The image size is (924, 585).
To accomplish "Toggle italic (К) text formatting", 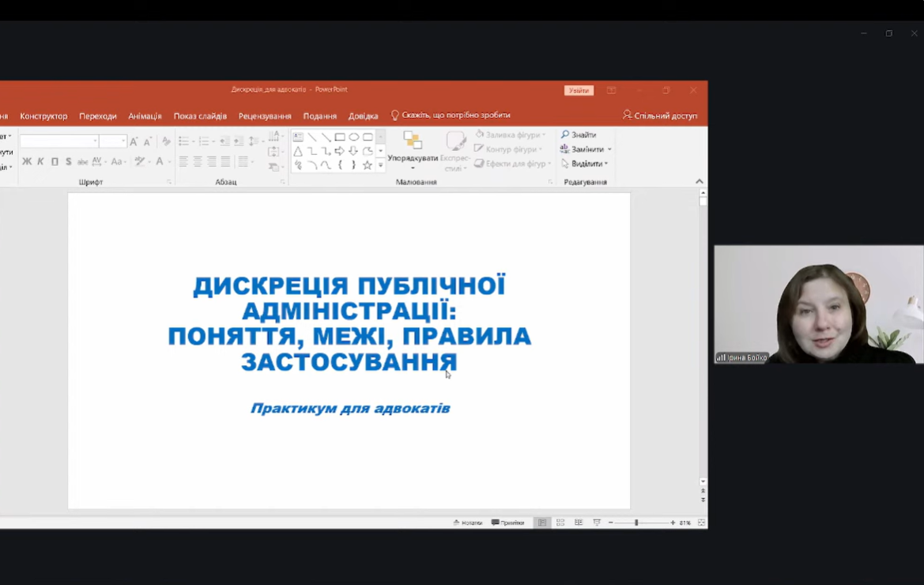I will tap(40, 162).
